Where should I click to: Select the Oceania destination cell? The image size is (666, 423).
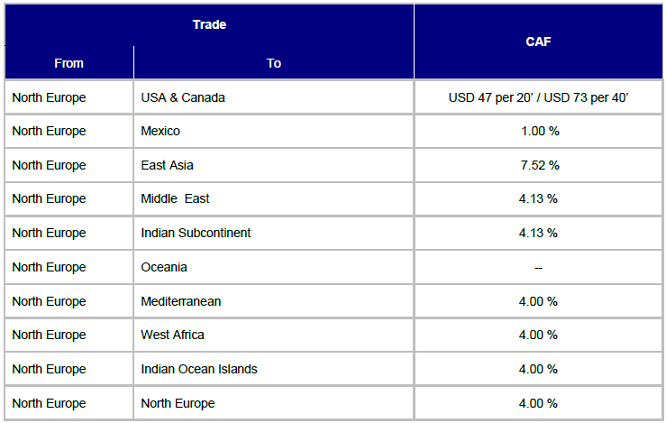274,267
